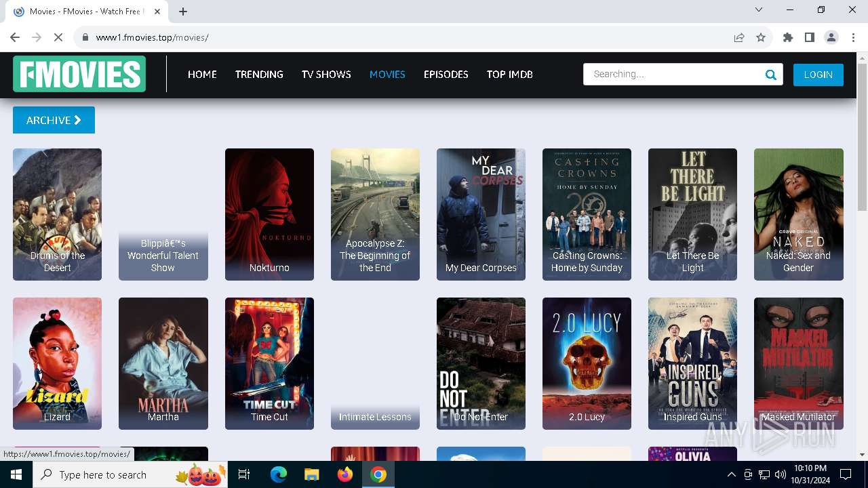The height and width of the screenshot is (488, 868).
Task: Stop loading the page
Action: click(58, 37)
